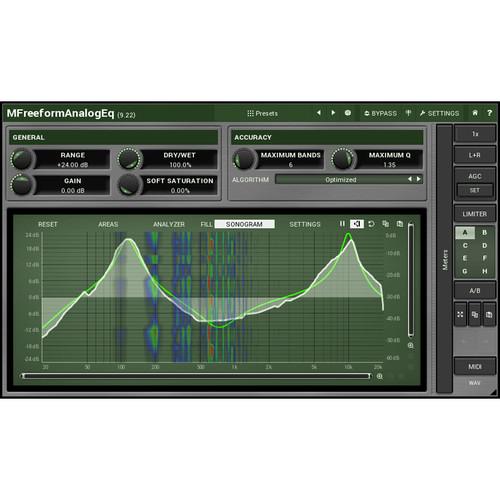Screen dimensions: 500x500
Task: Click the vertical zoom magnifier icon
Action: pos(411,346)
